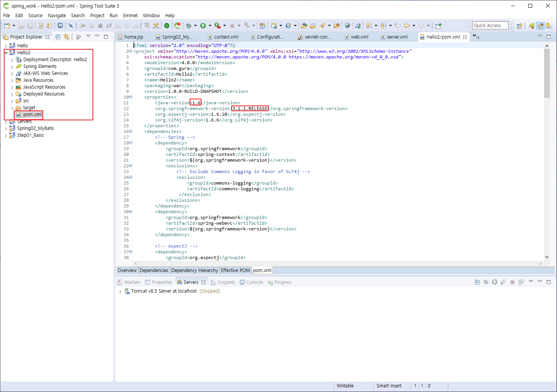Toggle Link with Editor in Project Explorer

(x=67, y=37)
